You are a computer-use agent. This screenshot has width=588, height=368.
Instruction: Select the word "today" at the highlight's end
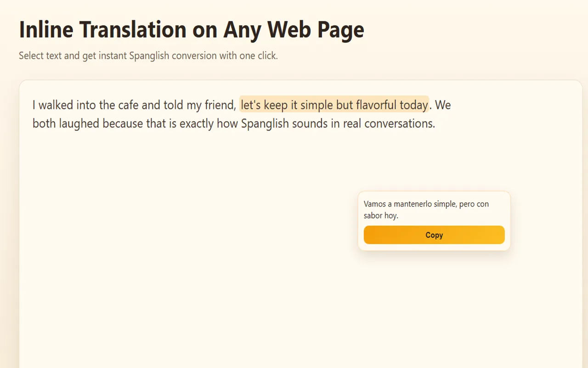click(x=413, y=104)
